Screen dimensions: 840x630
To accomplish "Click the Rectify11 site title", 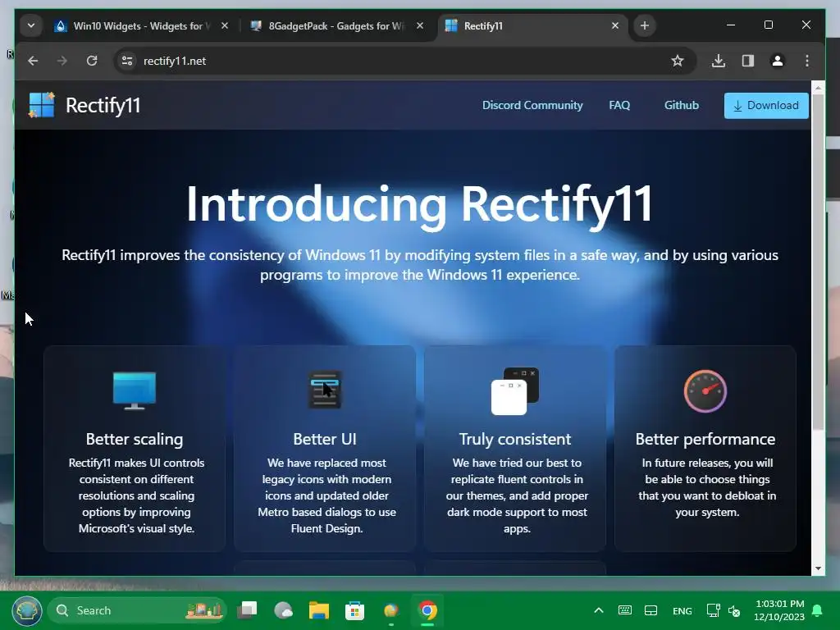I will click(x=103, y=106).
